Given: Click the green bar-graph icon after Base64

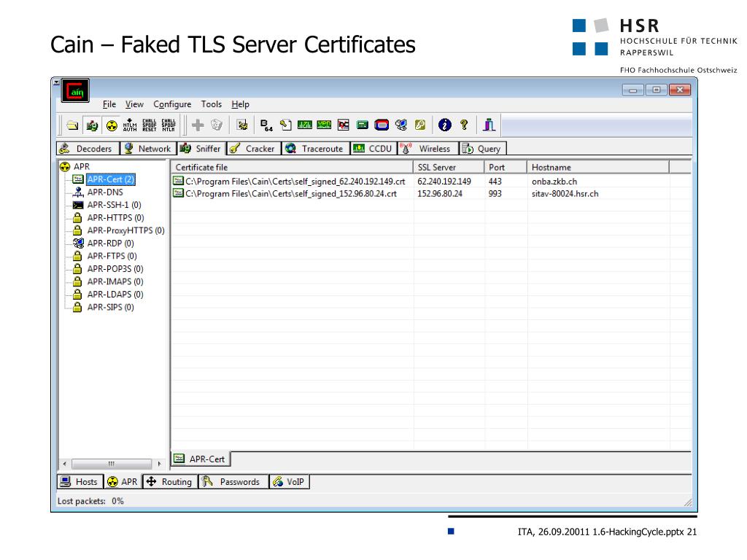Looking at the screenshot, I should point(304,125).
